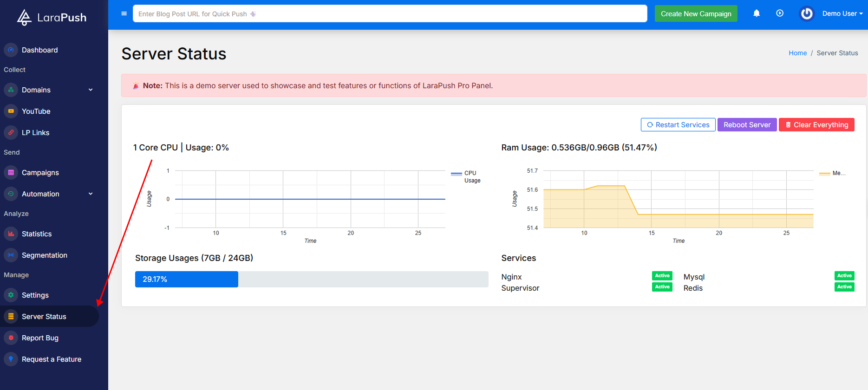Click the Demo User avatar

pyautogui.click(x=807, y=13)
